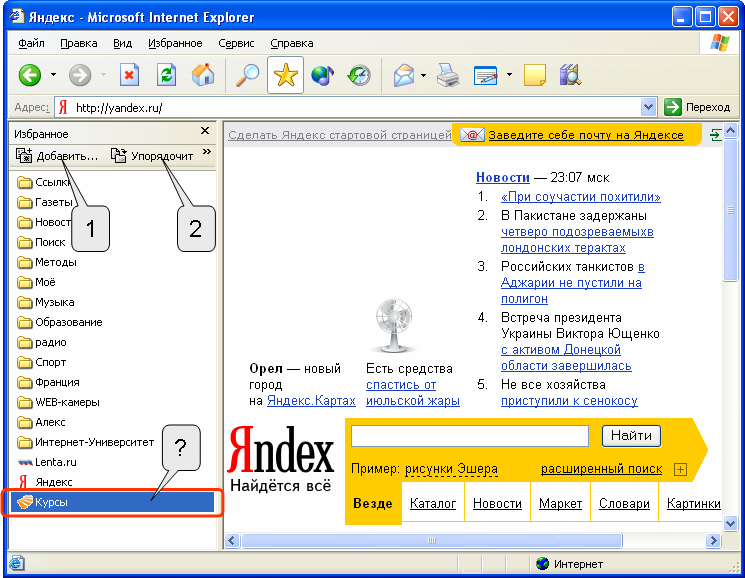
Task: Show more Favorites pane options chevron
Action: coord(206,152)
